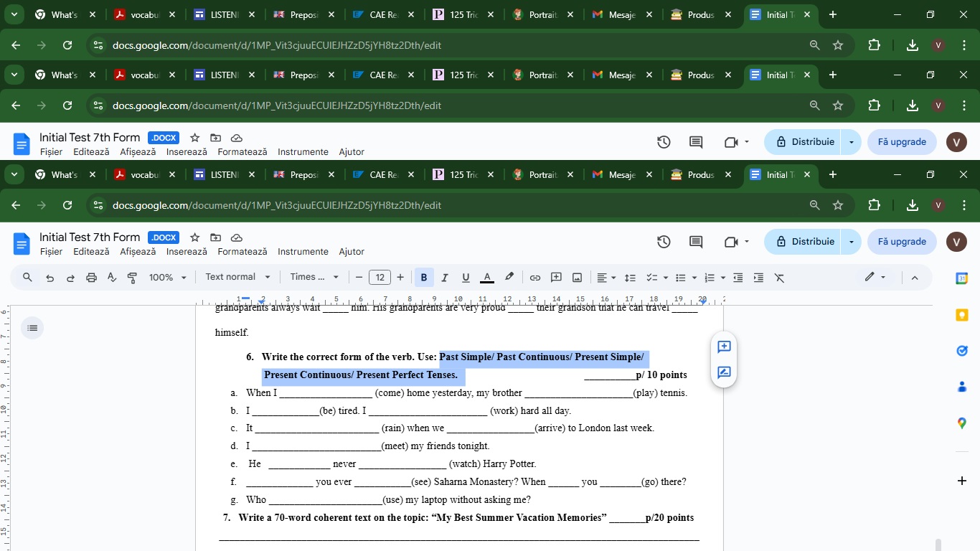This screenshot has width=980, height=551.
Task: Click the paint format roller icon
Action: (133, 278)
